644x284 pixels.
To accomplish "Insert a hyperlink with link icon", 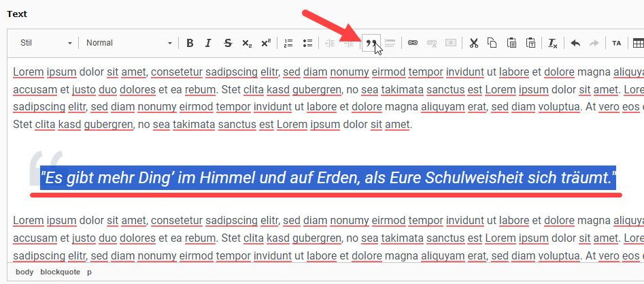I will click(x=412, y=43).
